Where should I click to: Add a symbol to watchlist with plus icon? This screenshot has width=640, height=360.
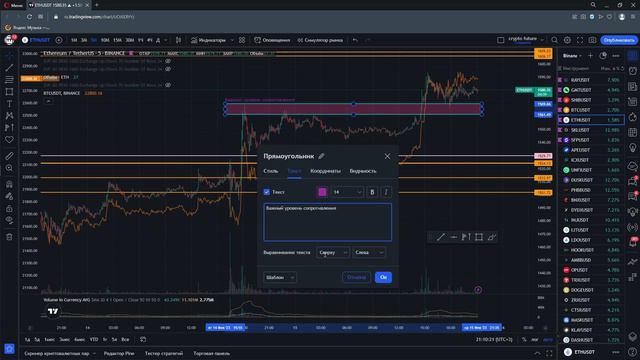590,56
